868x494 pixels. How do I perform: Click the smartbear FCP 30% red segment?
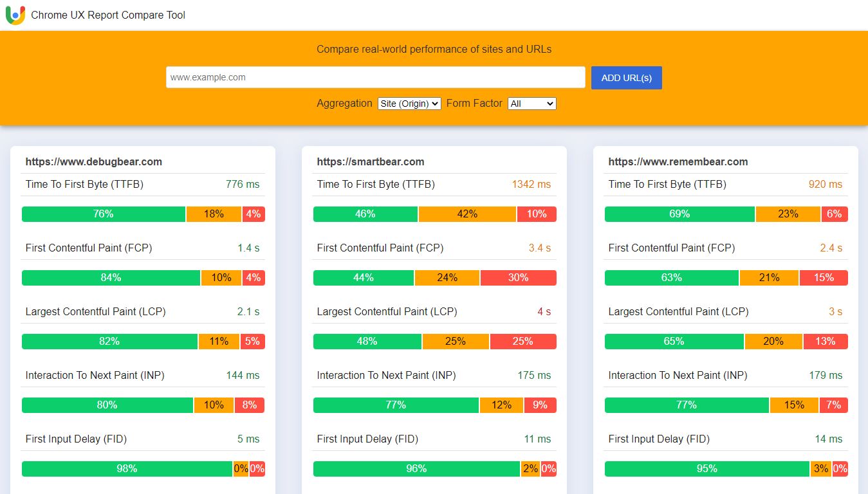click(x=518, y=278)
